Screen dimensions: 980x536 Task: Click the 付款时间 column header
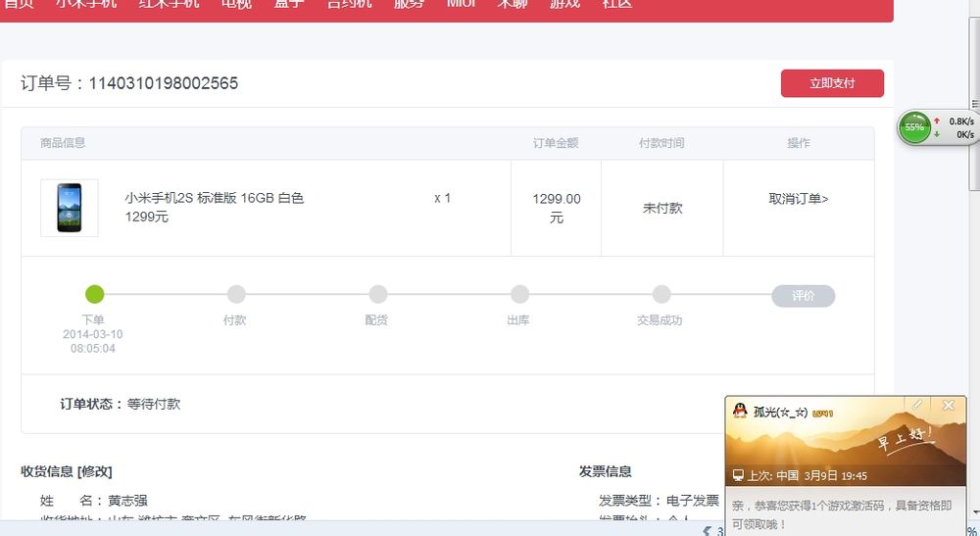[661, 143]
